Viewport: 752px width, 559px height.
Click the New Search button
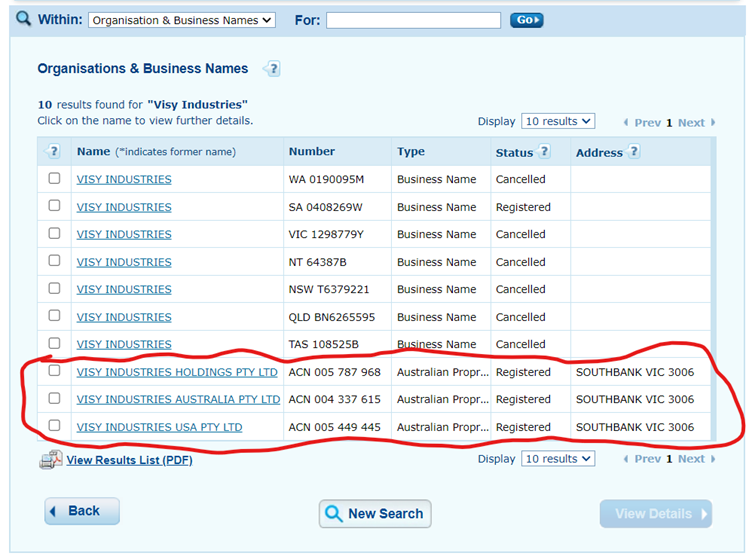375,514
